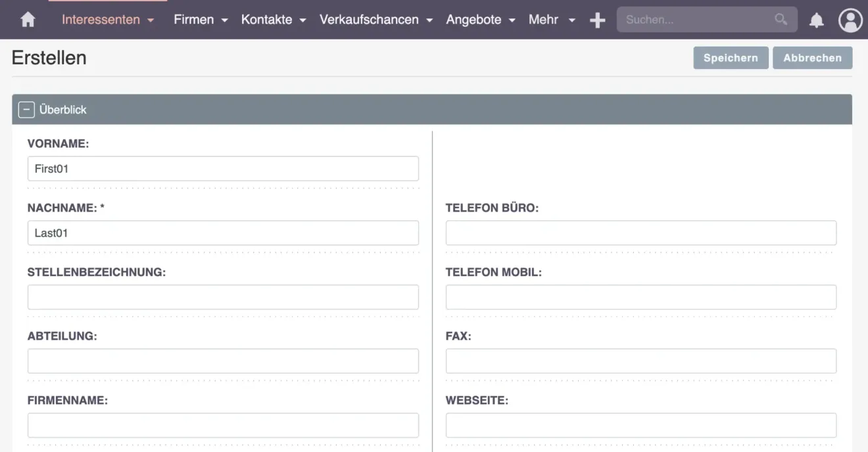Click the user profile avatar icon
This screenshot has height=452, width=868.
pyautogui.click(x=850, y=19)
